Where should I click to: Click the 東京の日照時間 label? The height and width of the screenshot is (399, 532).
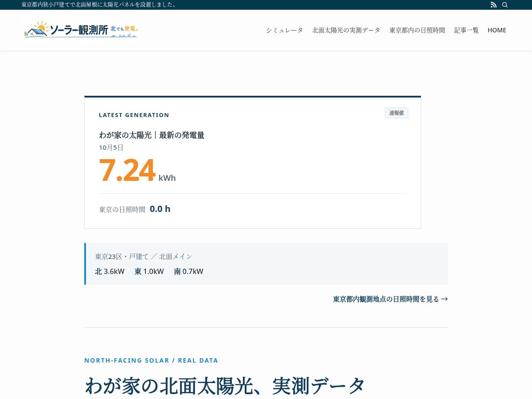(x=122, y=209)
